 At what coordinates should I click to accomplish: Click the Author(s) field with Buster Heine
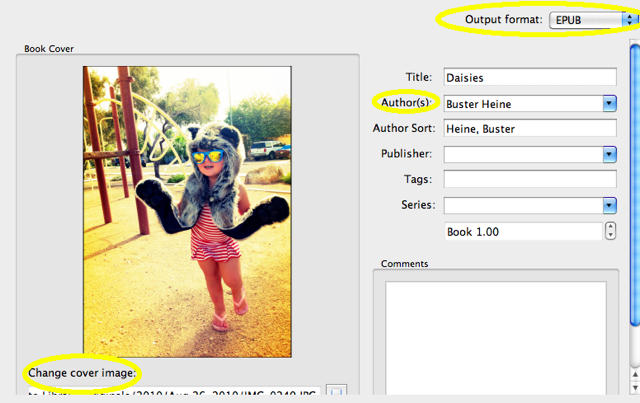point(521,102)
